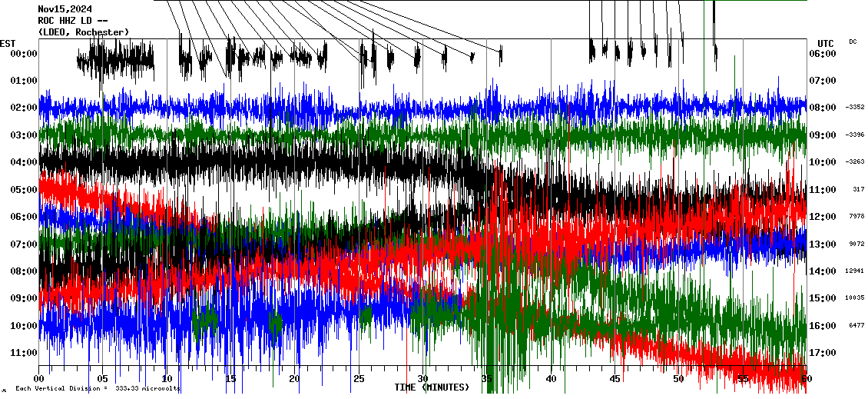Viewport: 868px width, 399px height.
Task: Pick the 15:00 UTC time label
Action: coord(823,298)
